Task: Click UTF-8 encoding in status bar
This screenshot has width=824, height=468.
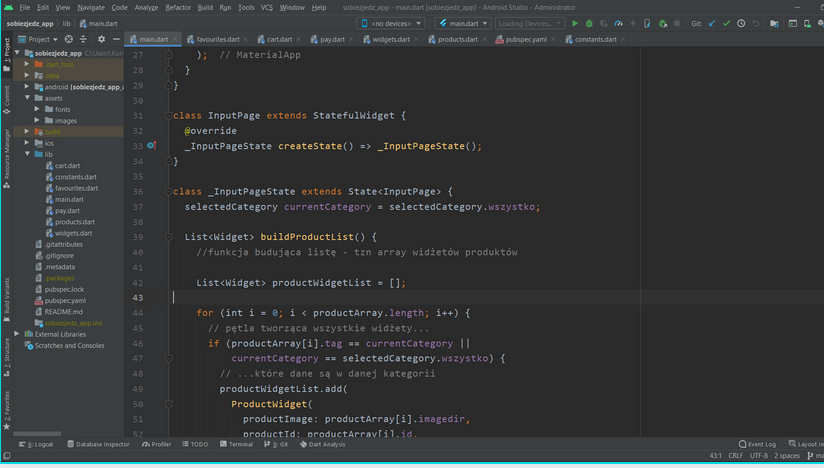Action: 759,456
